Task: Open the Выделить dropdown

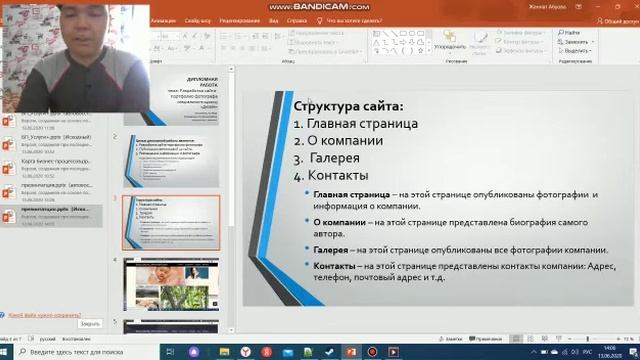Action: pos(575,51)
